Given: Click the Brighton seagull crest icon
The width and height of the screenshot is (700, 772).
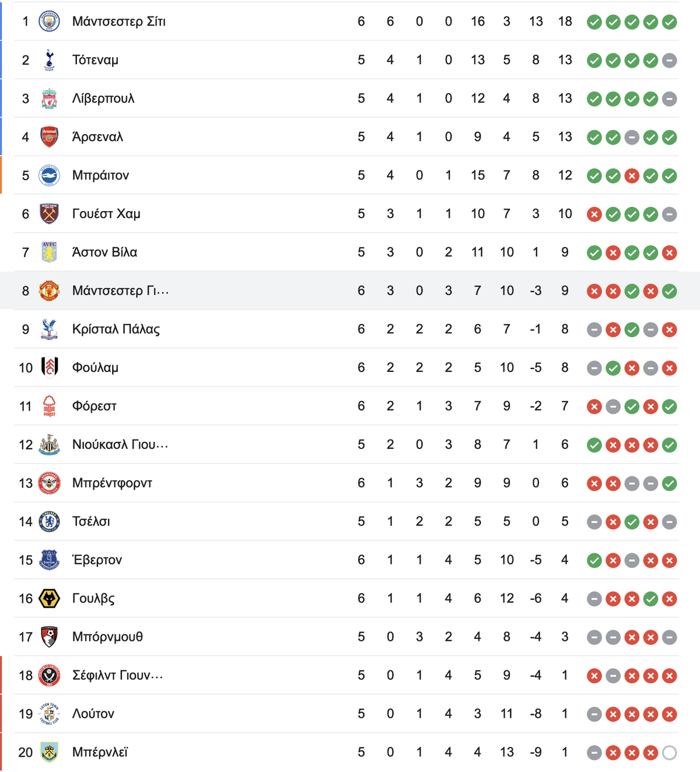Looking at the screenshot, I should tap(49, 176).
